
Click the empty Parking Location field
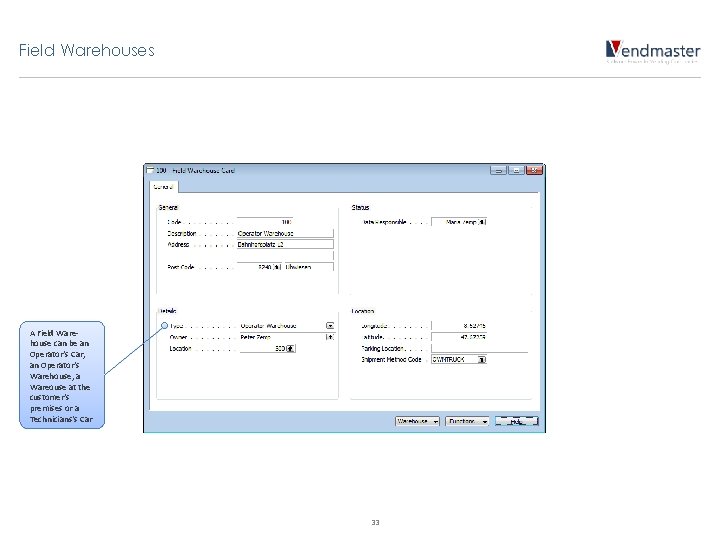[479, 349]
